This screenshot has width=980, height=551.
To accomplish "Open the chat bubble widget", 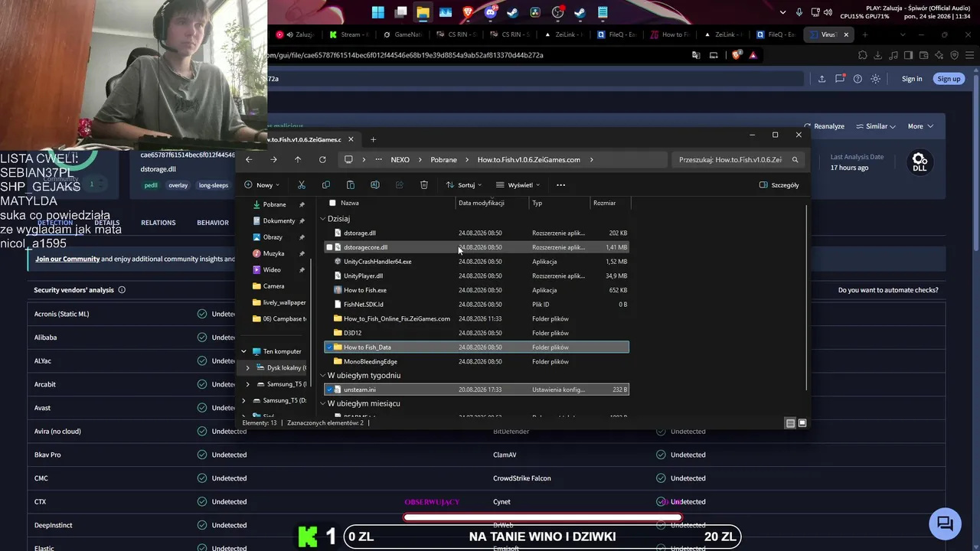I will [945, 523].
